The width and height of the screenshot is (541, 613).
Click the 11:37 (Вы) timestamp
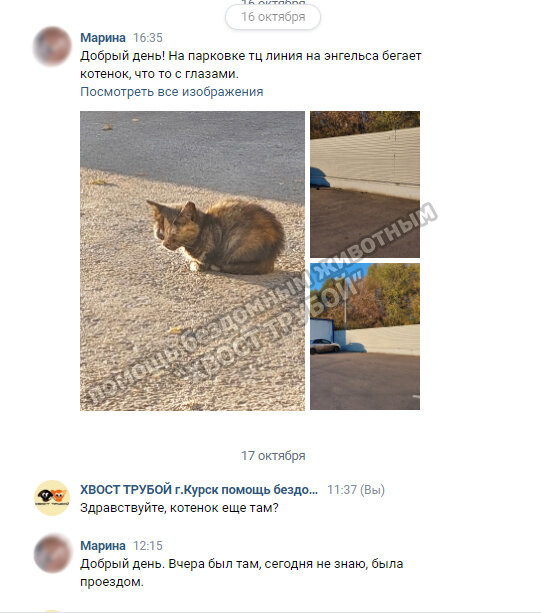coord(356,489)
